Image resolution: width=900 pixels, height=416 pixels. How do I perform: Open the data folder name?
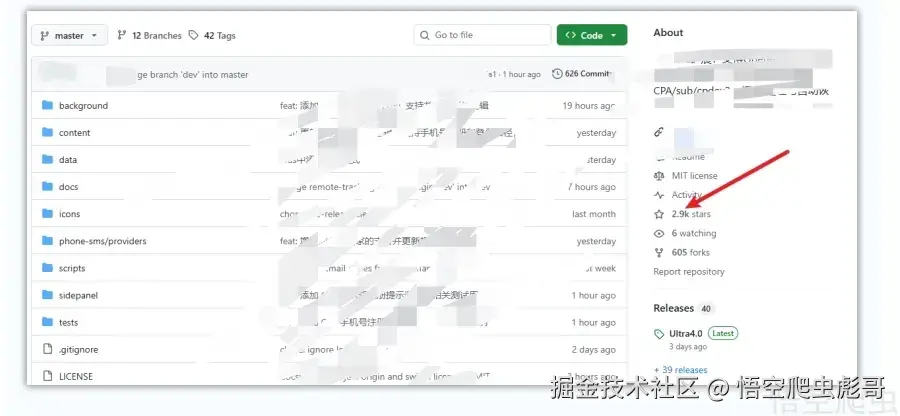click(68, 160)
